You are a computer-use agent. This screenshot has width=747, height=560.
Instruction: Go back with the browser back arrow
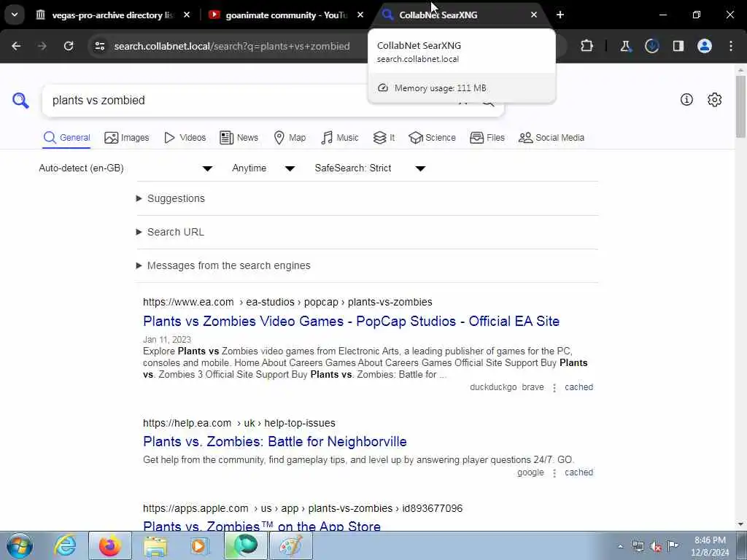[16, 46]
